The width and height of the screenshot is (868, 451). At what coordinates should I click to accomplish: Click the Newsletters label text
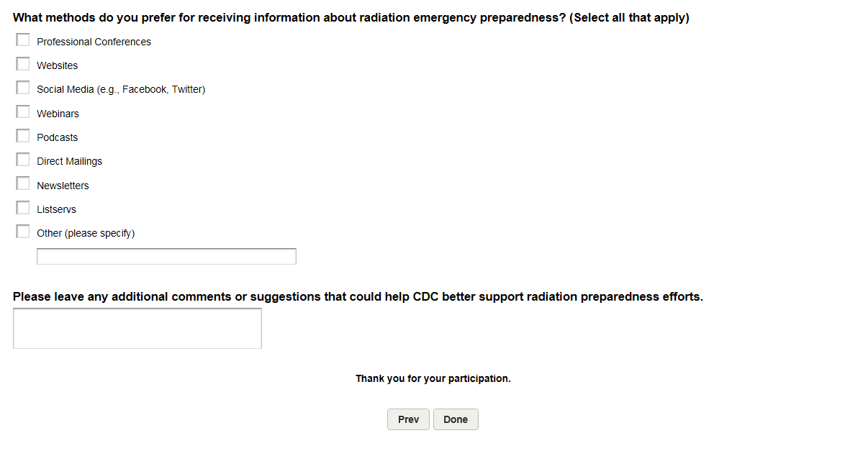click(63, 186)
